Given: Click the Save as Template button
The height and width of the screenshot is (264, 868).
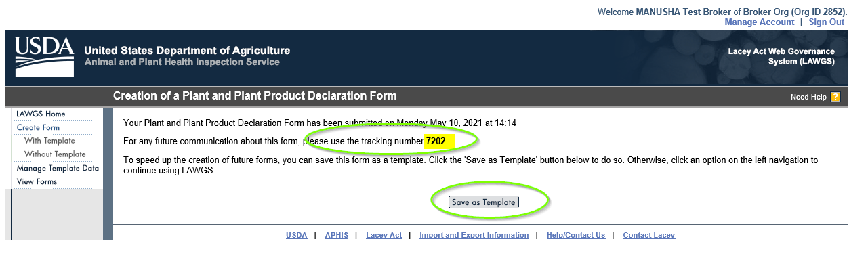Looking at the screenshot, I should [x=484, y=202].
